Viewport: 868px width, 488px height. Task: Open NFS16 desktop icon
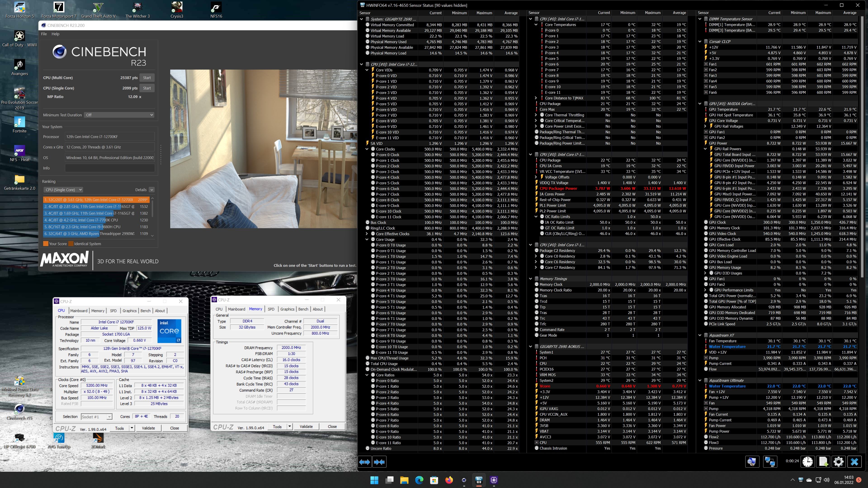tap(216, 10)
